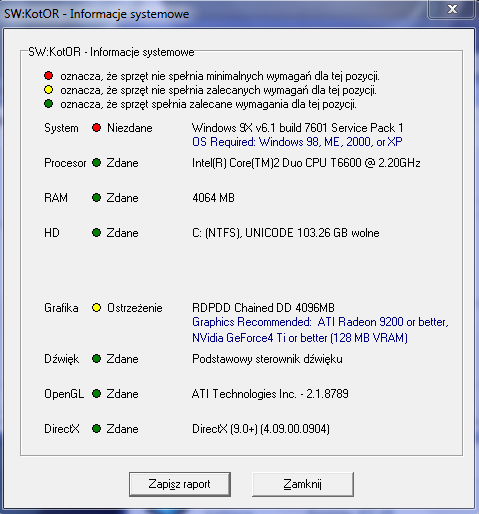Image resolution: width=479 pixels, height=514 pixels.
Task: Click 'Zdane' status in the HD row
Action: [x=122, y=233]
